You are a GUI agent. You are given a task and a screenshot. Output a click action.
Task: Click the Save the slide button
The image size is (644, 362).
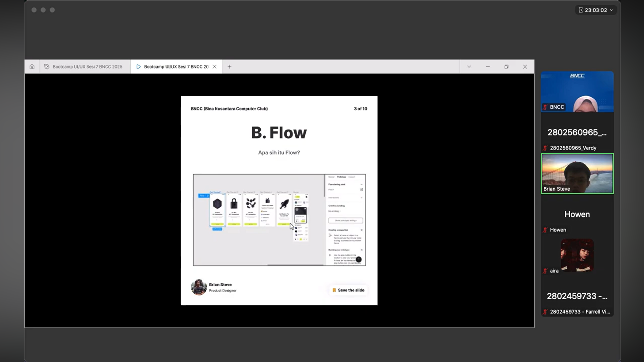[x=348, y=290]
